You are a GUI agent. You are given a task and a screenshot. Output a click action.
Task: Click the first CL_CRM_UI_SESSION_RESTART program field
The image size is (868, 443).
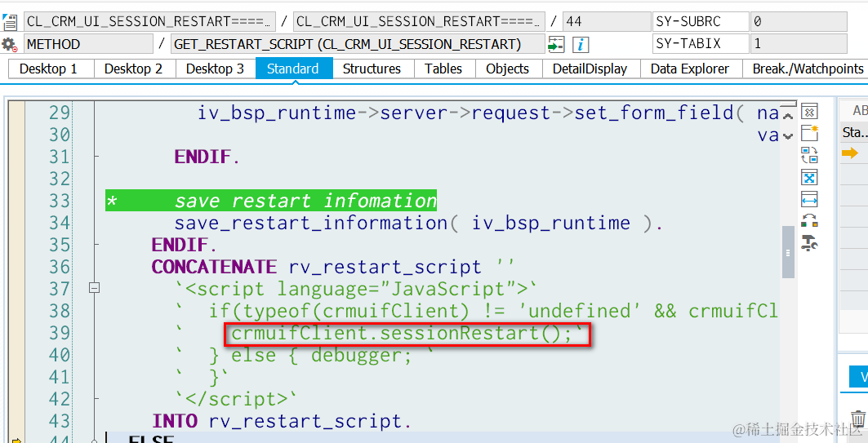point(149,21)
